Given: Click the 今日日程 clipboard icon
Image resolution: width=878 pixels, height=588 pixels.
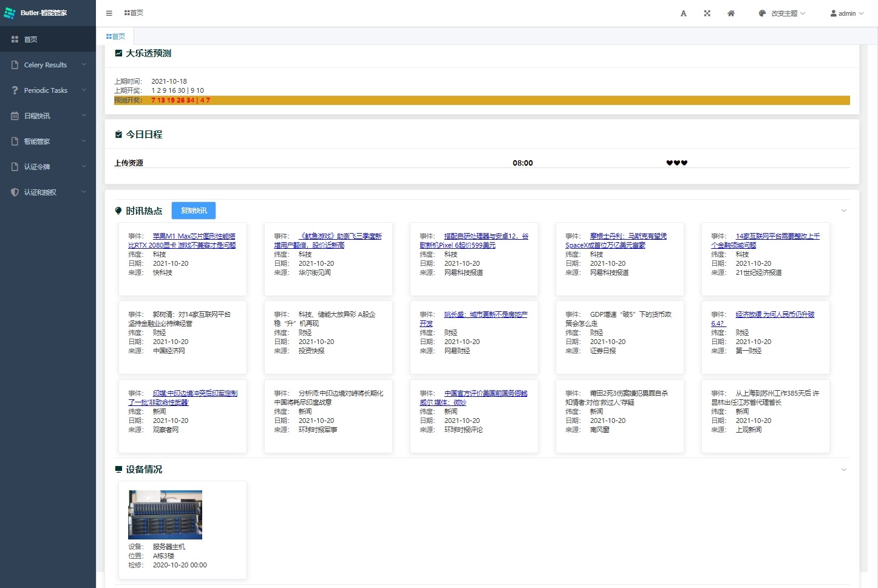Looking at the screenshot, I should pyautogui.click(x=118, y=135).
